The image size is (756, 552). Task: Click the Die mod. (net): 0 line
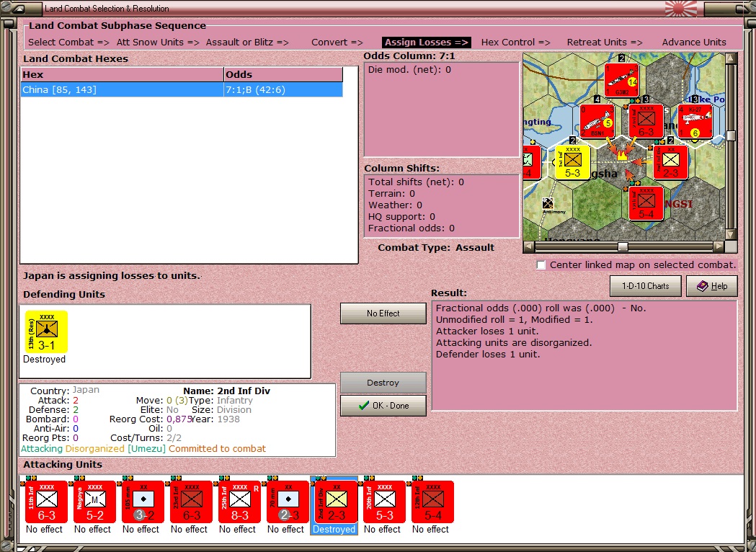click(409, 70)
